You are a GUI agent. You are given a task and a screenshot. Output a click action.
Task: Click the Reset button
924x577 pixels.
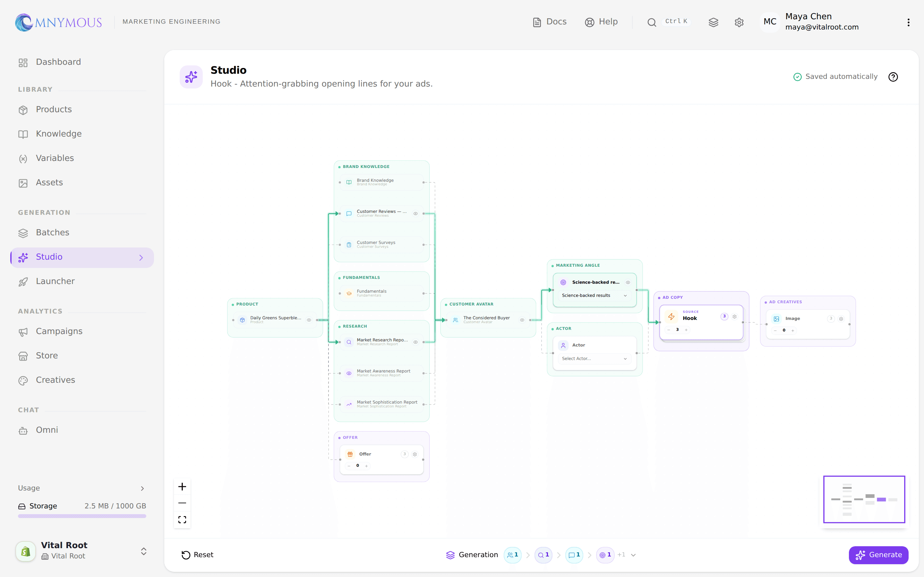point(197,555)
